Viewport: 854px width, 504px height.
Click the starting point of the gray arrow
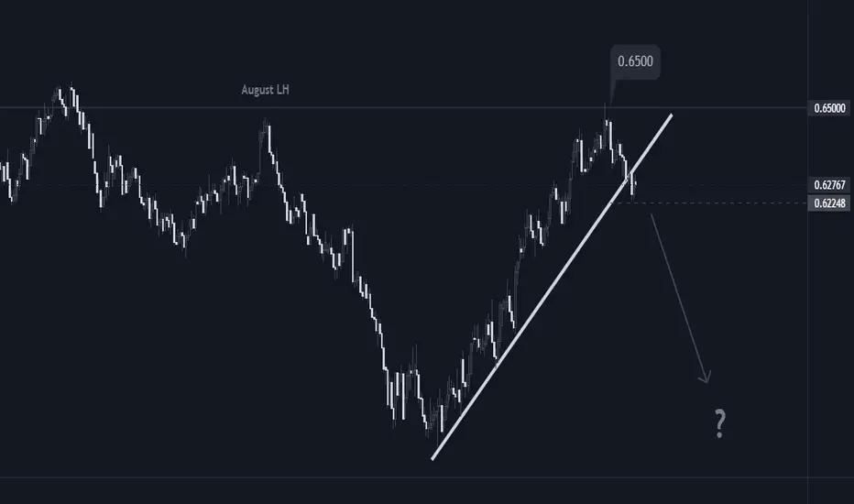click(x=651, y=215)
